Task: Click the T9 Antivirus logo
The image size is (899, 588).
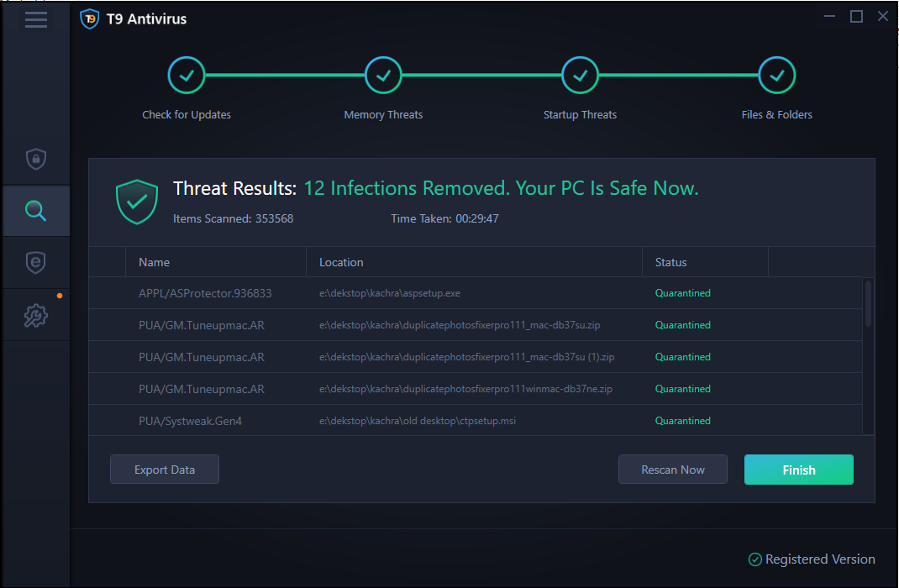Action: pos(90,18)
